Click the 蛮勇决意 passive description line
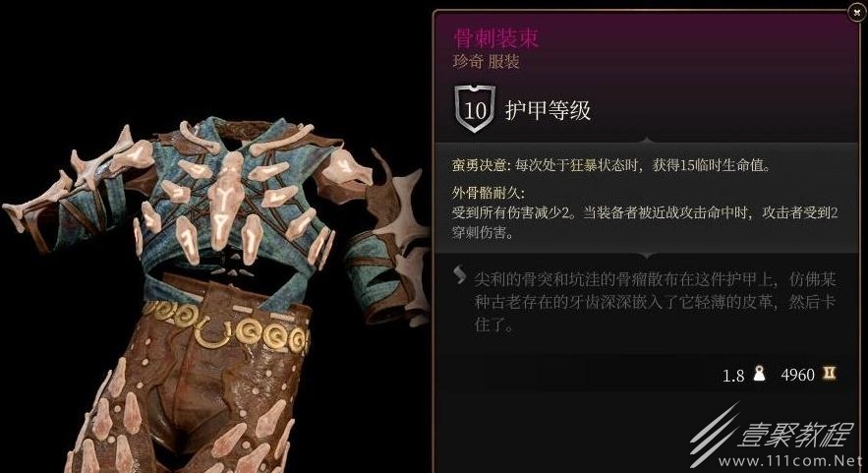868x473 pixels. pos(611,165)
